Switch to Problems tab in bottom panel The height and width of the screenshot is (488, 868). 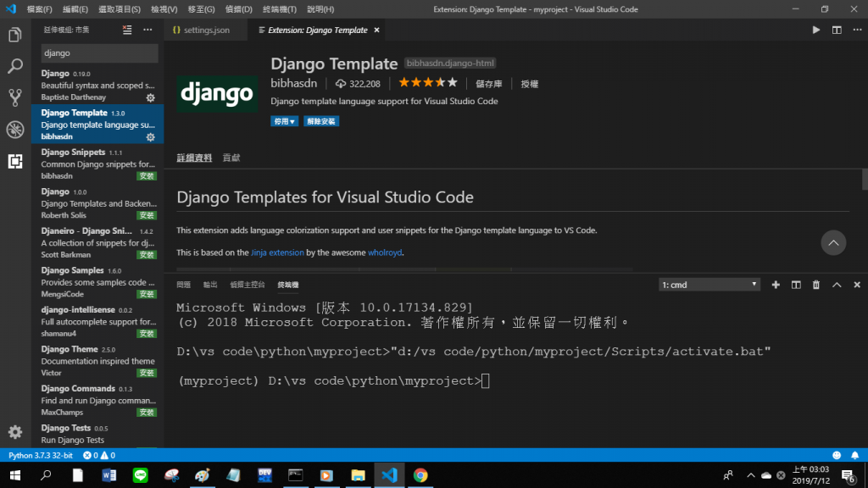[x=183, y=285]
